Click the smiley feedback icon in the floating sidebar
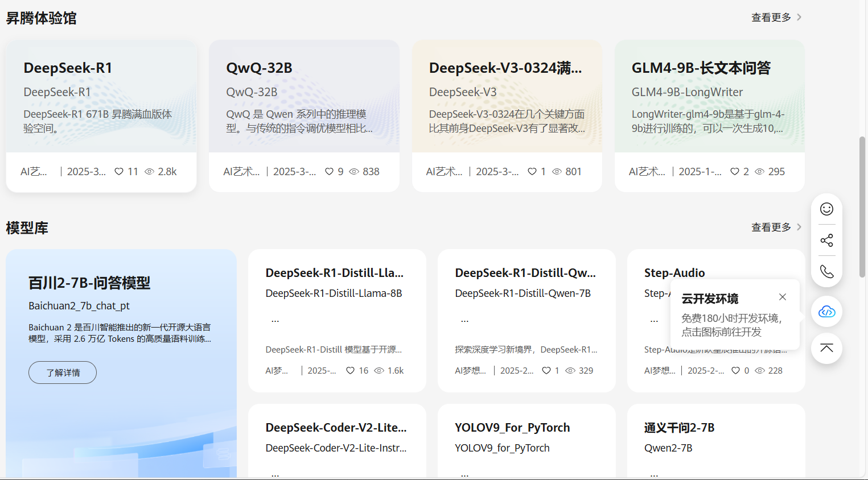868x480 pixels. [826, 209]
